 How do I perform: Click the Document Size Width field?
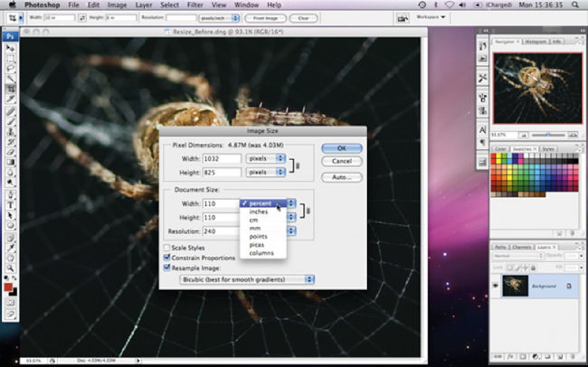221,204
